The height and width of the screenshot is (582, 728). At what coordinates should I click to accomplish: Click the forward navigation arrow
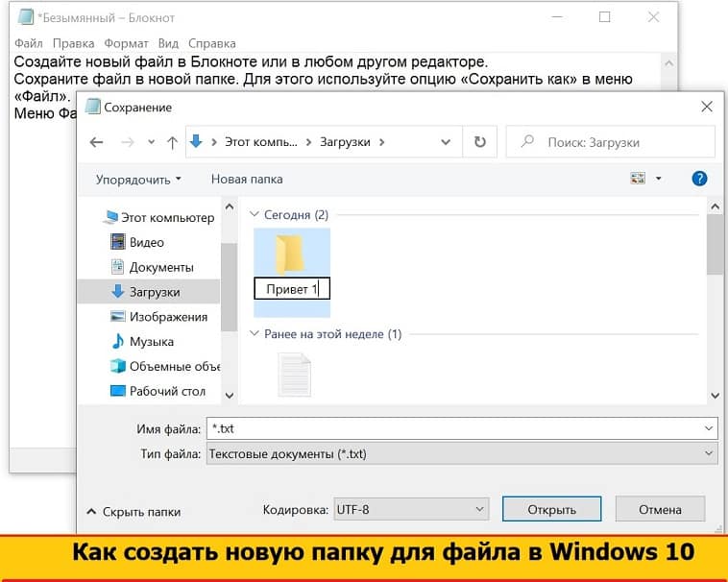(127, 142)
